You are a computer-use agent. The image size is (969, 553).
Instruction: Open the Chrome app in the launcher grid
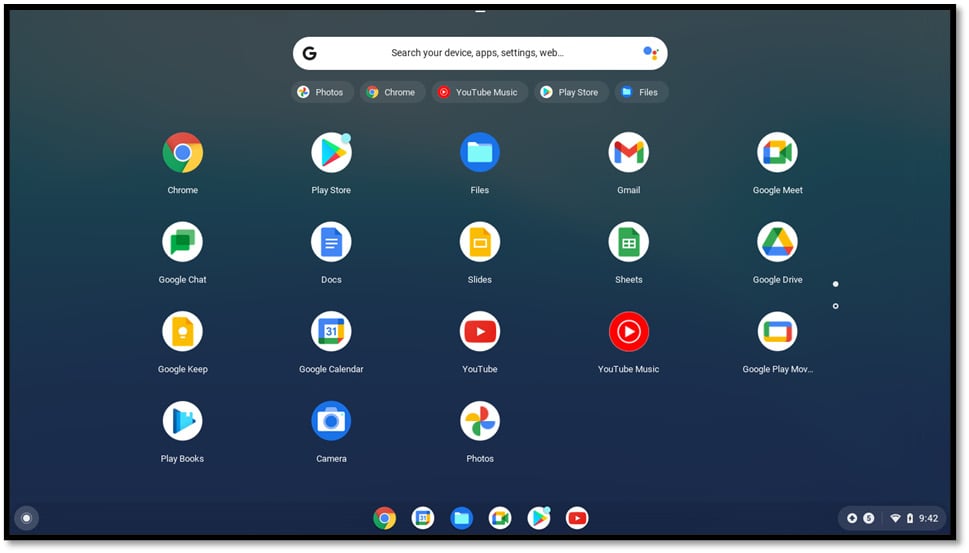click(182, 153)
